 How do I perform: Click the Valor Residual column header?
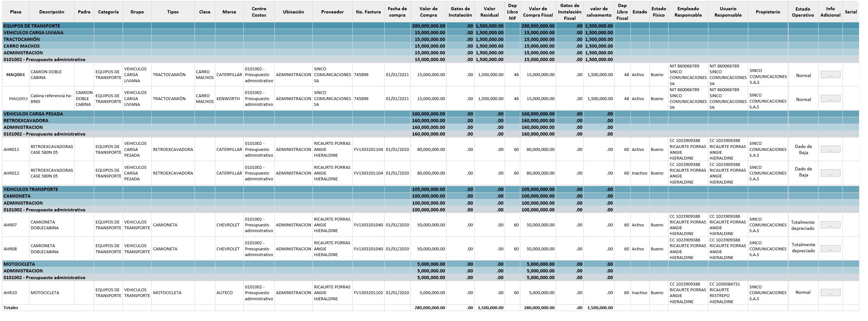pyautogui.click(x=490, y=12)
